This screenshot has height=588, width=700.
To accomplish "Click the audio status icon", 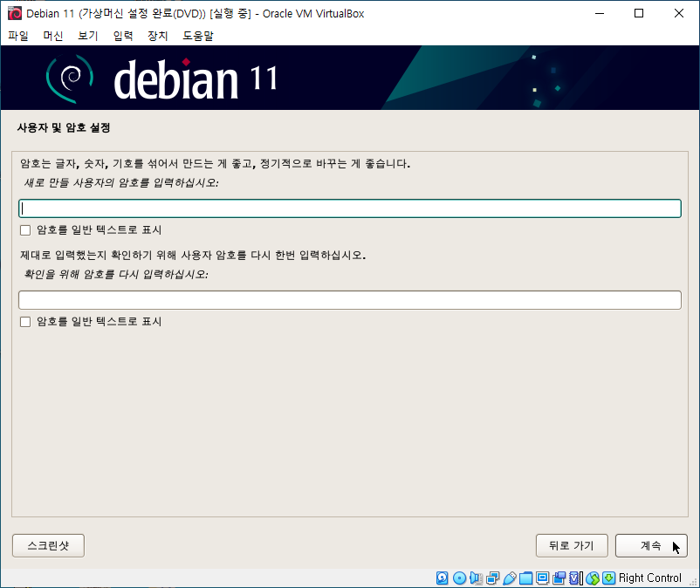I will pos(477,578).
